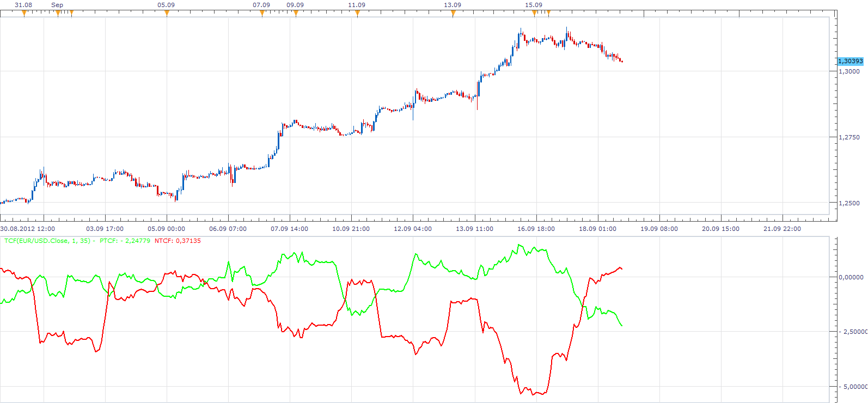Click the 1,3000 price axis label
The image size is (868, 403).
pyautogui.click(x=849, y=71)
